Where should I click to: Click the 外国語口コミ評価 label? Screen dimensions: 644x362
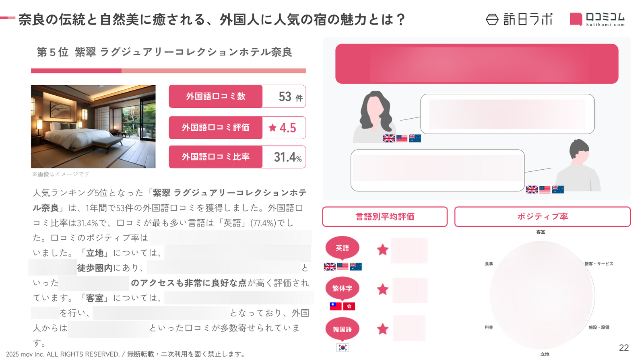(216, 128)
